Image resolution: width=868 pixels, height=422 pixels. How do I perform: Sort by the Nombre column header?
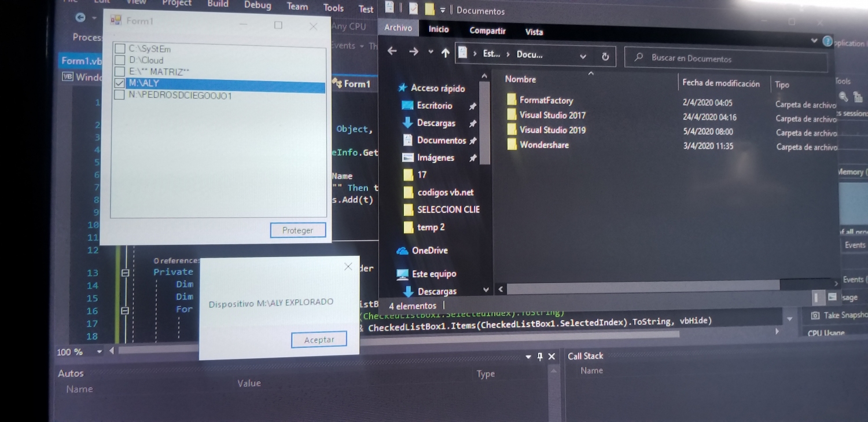(520, 79)
